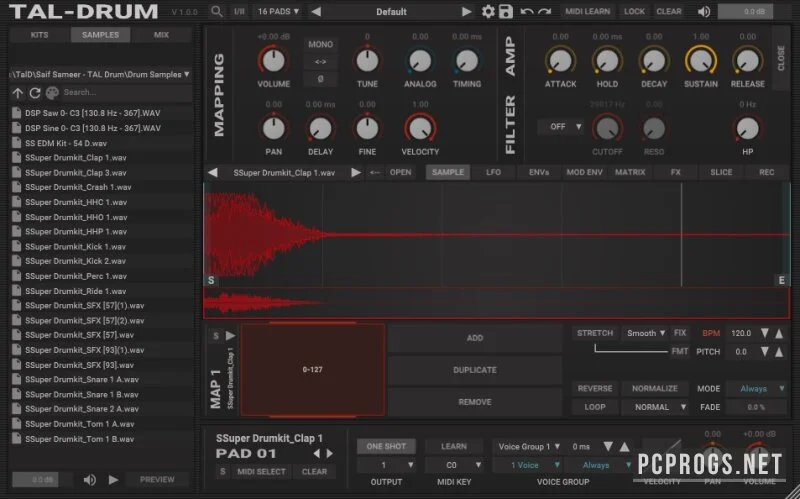Load previous sample arrow before Clap 1.wav

213,172
